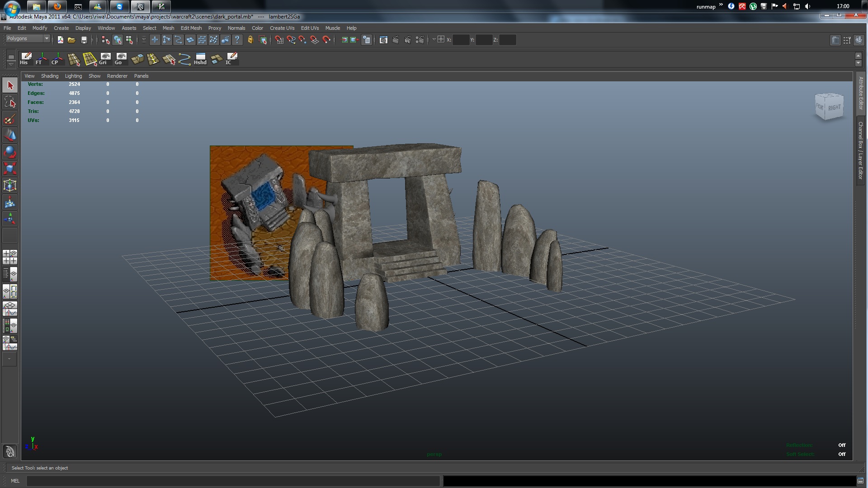Select inputs to the selected object

344,40
